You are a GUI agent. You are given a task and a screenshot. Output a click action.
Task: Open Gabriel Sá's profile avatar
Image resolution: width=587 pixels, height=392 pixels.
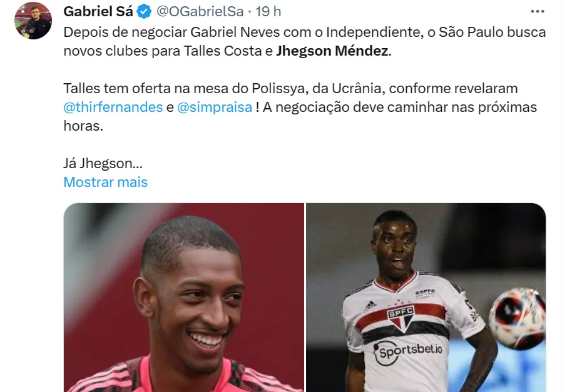[33, 21]
